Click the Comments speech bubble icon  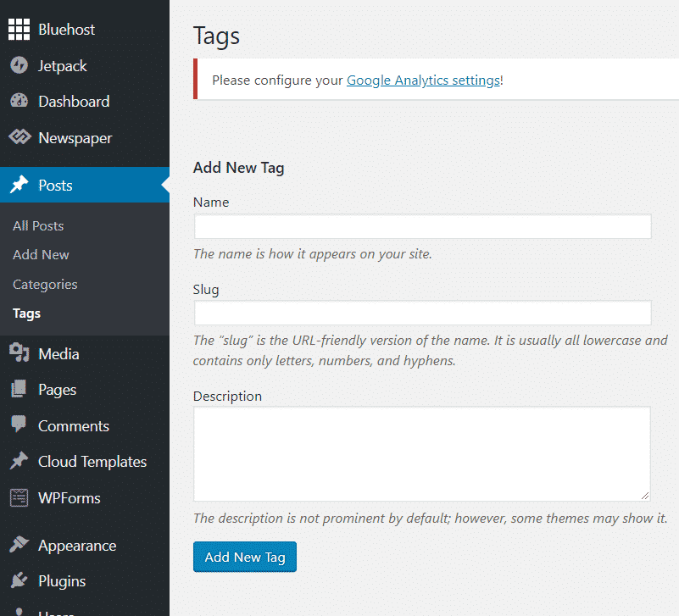coord(19,424)
